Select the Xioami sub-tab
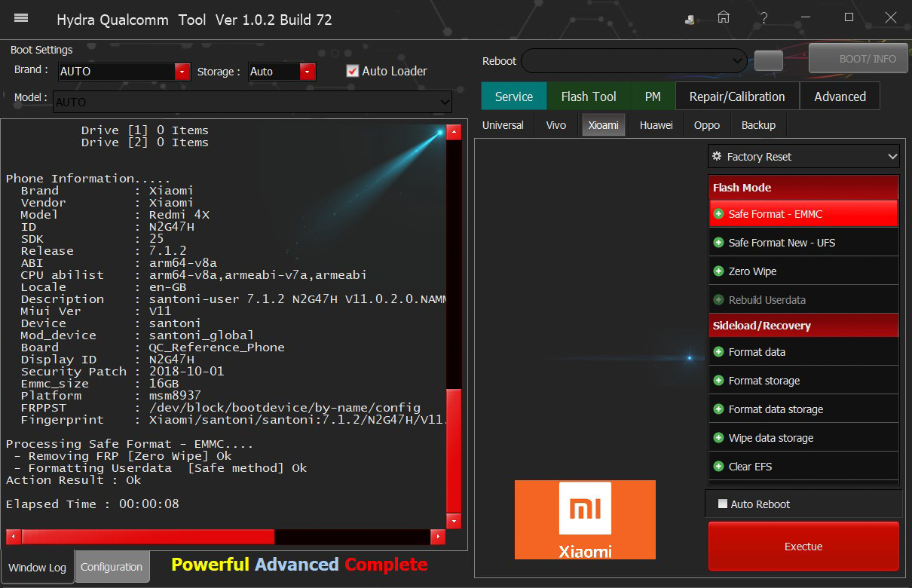This screenshot has height=588, width=912. pos(604,125)
